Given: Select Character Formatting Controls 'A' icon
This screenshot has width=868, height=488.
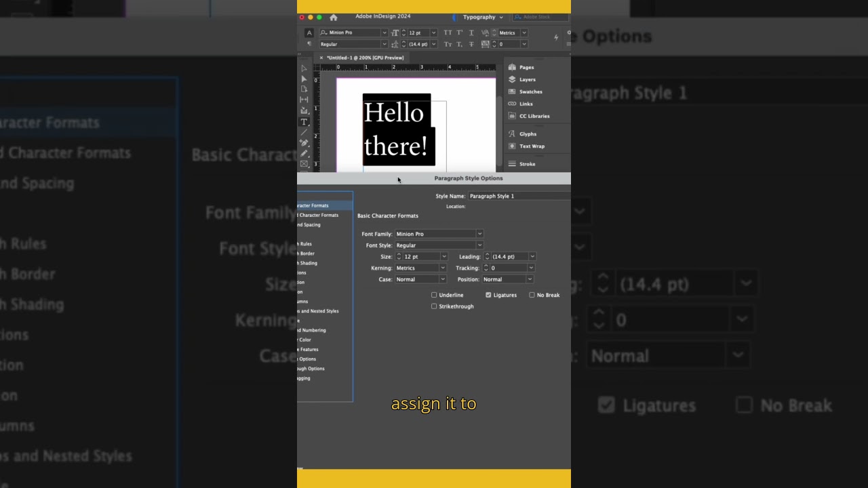Looking at the screenshot, I should [309, 33].
